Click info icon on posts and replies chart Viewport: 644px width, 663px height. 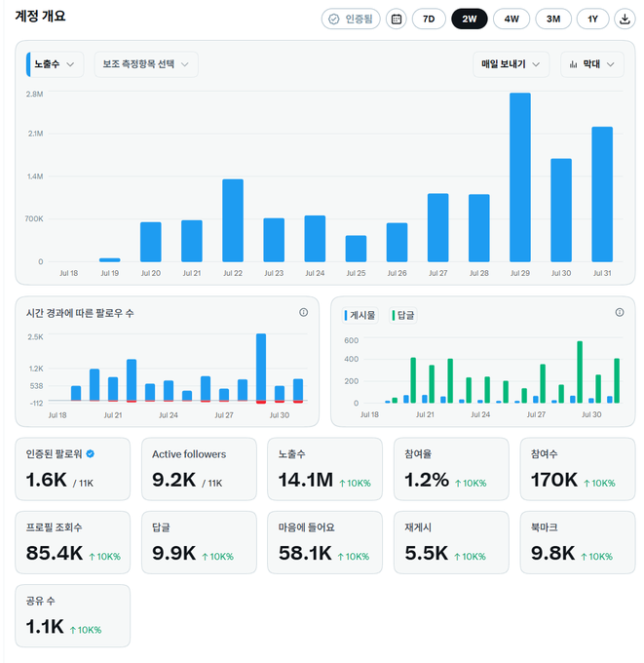pos(620,312)
